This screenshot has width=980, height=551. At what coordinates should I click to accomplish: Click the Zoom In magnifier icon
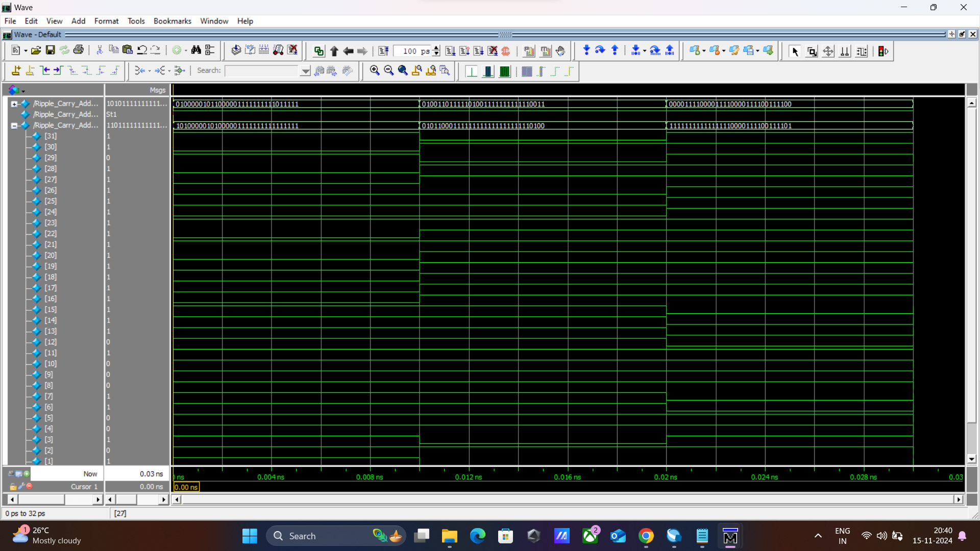click(374, 71)
